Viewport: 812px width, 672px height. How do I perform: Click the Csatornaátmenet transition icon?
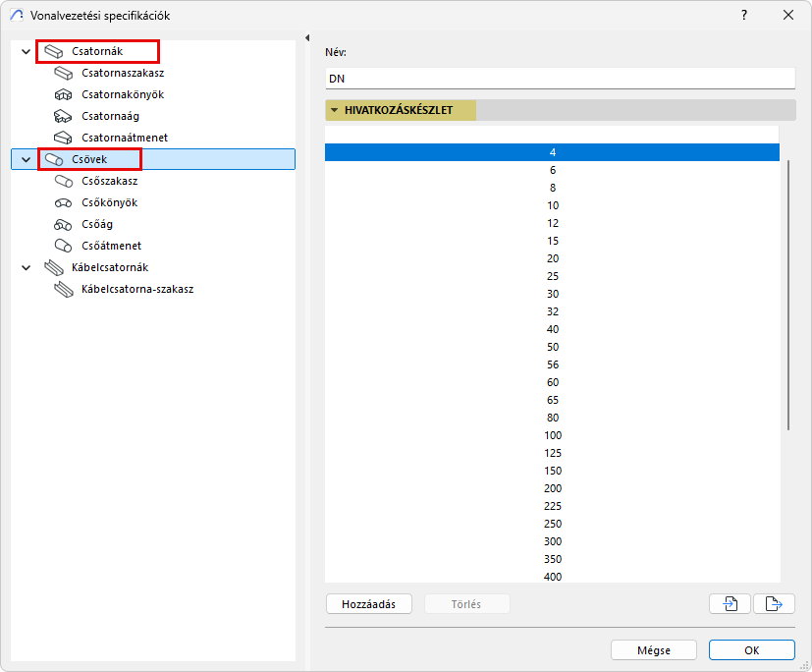(63, 138)
